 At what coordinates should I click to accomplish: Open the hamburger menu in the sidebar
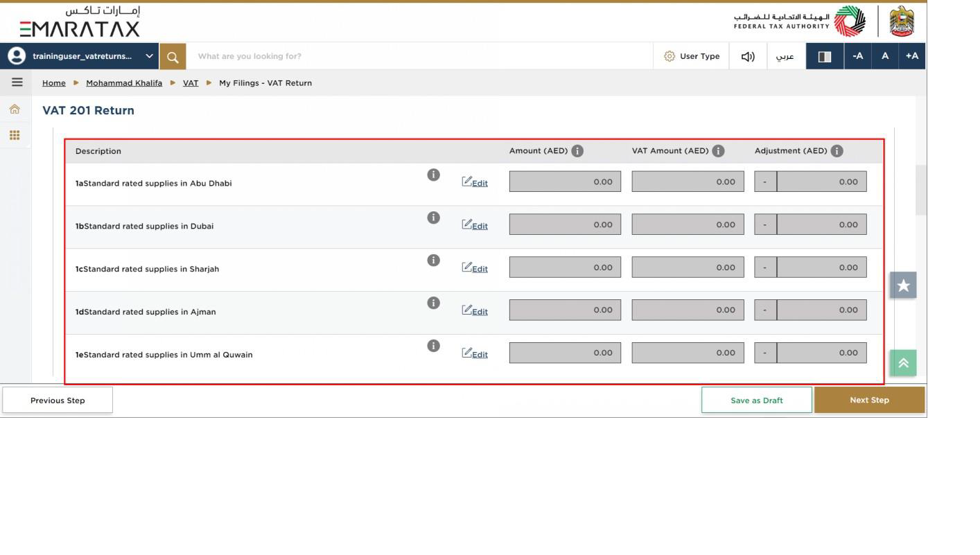click(x=17, y=82)
